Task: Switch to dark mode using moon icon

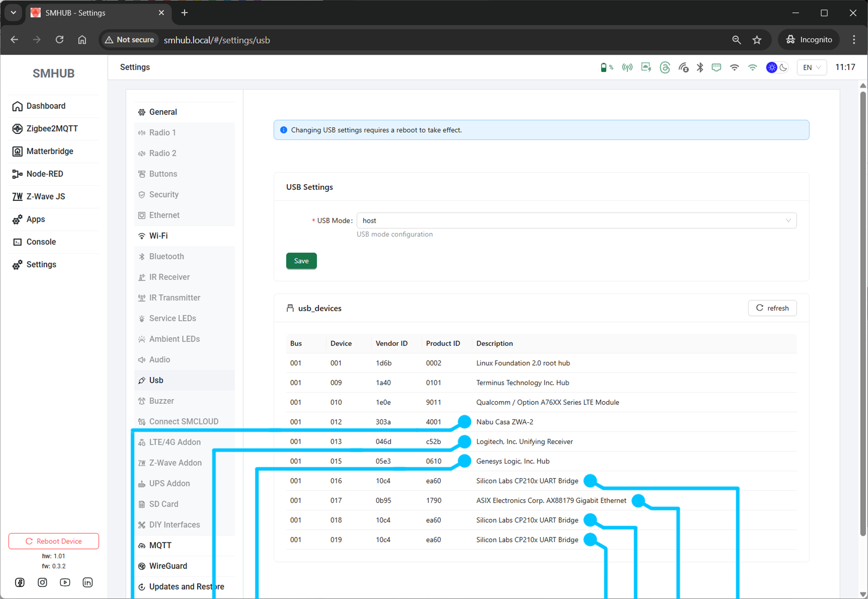Action: point(783,67)
